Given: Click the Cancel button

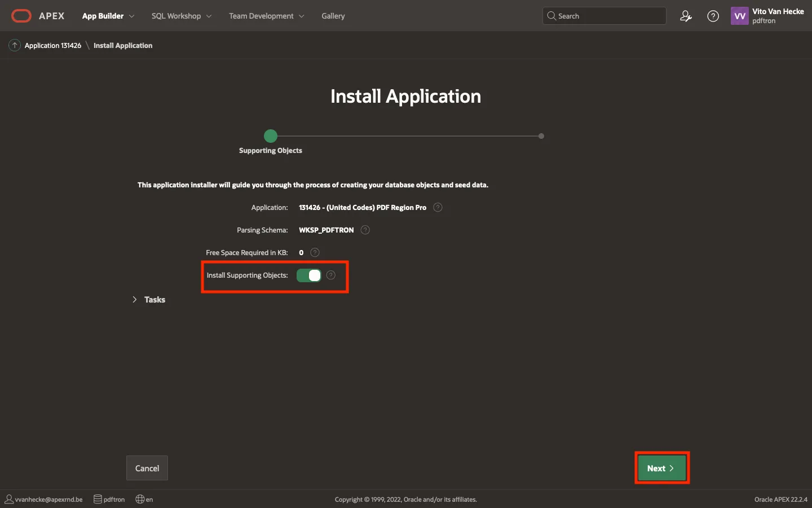Looking at the screenshot, I should (147, 468).
